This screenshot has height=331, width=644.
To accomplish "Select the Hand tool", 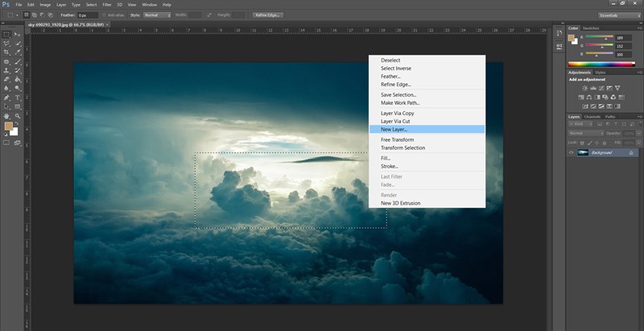I will click(x=6, y=114).
